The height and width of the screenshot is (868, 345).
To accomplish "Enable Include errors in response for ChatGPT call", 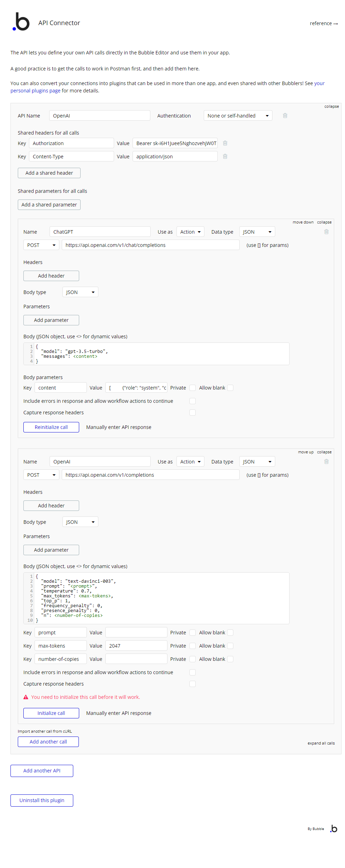I will coord(193,401).
